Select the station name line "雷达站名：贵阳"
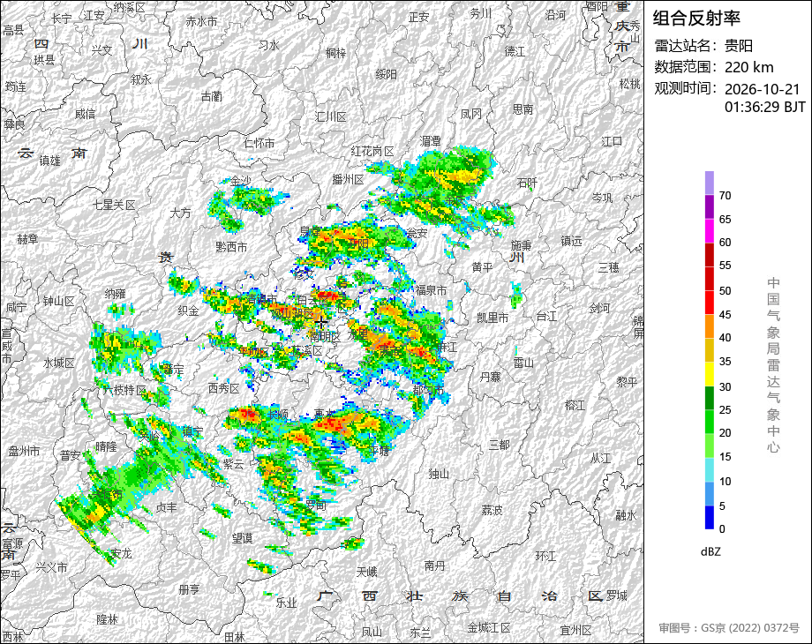The height and width of the screenshot is (644, 812). coord(703,46)
